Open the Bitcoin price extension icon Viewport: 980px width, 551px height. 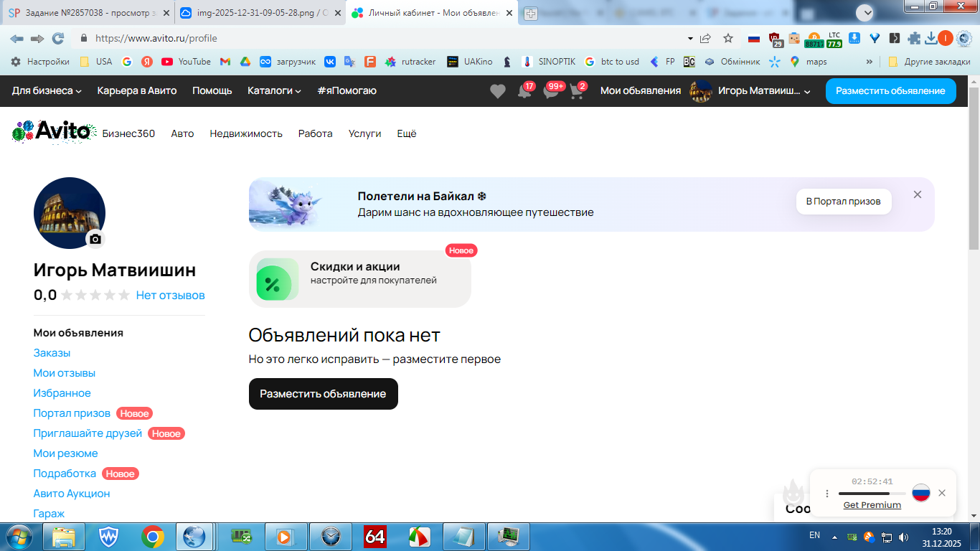[814, 39]
